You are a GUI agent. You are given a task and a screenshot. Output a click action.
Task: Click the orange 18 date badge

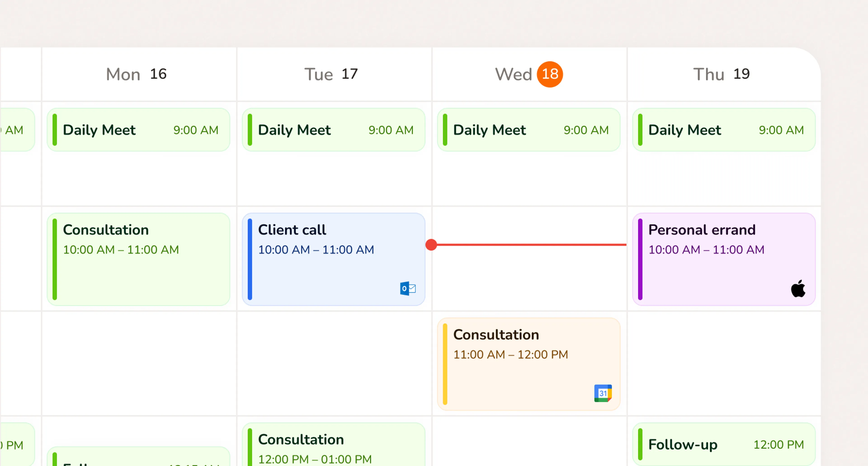550,74
